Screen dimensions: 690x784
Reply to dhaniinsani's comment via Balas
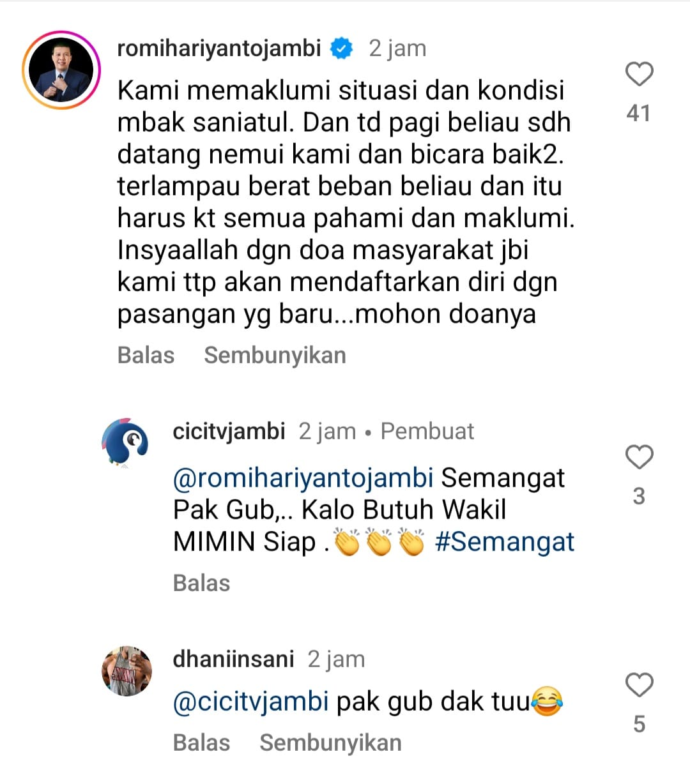tap(201, 743)
